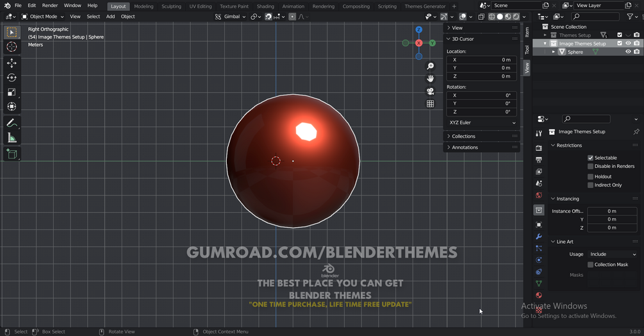
Task: Open the Tool properties tab icon
Action: tap(539, 133)
